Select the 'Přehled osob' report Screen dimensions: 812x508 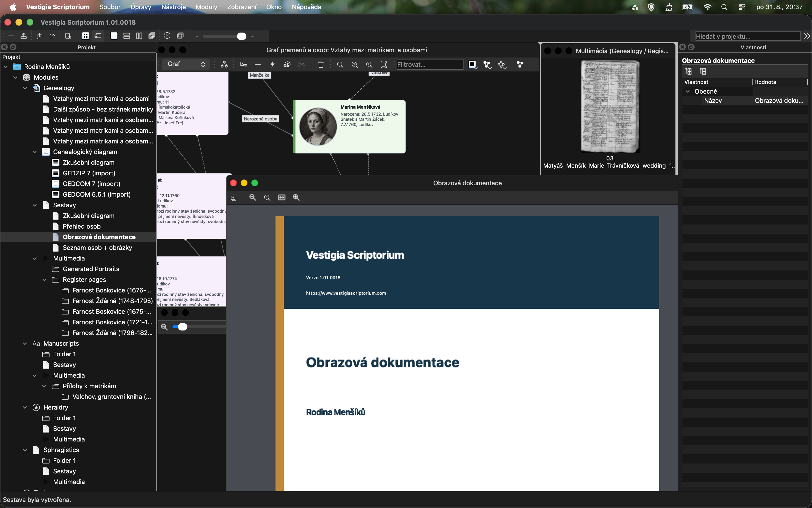click(81, 226)
